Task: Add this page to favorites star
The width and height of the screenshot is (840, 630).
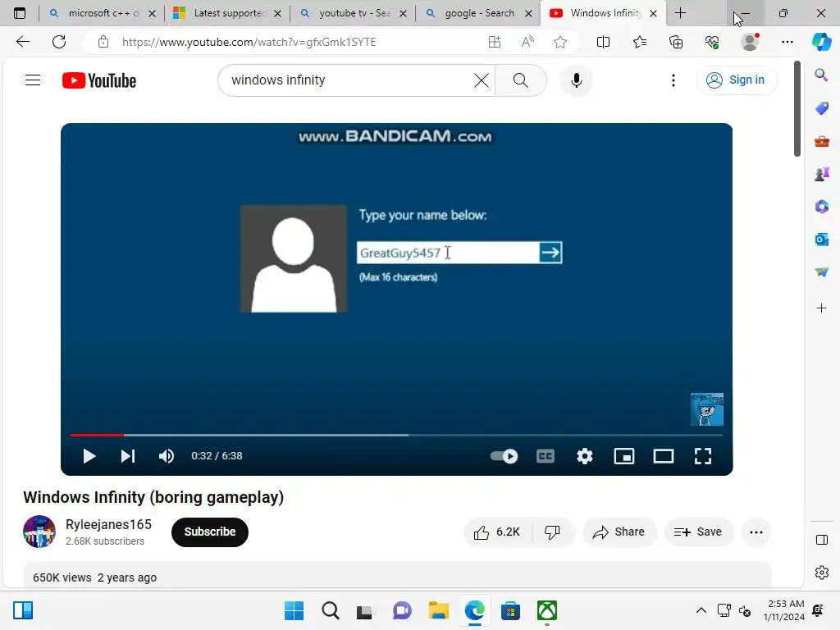Action: coord(560,42)
